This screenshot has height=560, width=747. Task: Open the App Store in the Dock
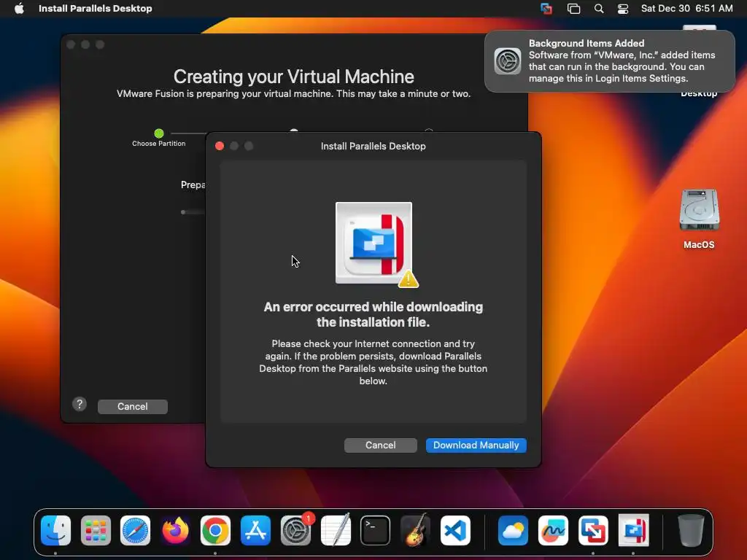(255, 530)
